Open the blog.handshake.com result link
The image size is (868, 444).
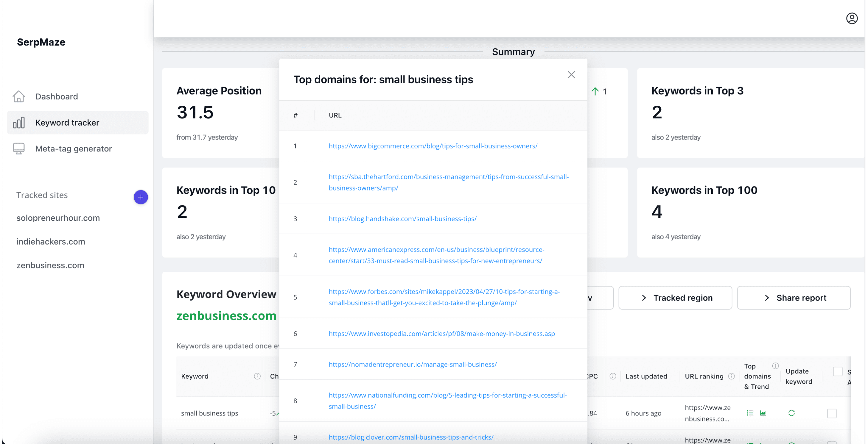coord(402,218)
